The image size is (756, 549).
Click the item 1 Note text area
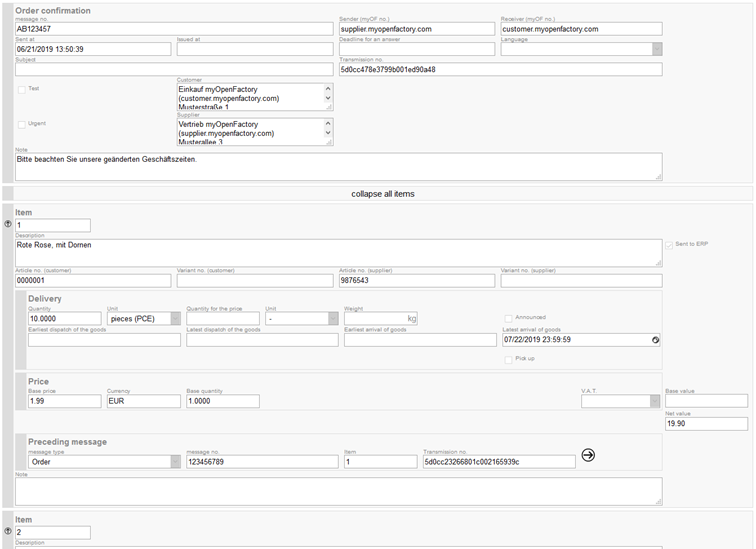point(338,492)
